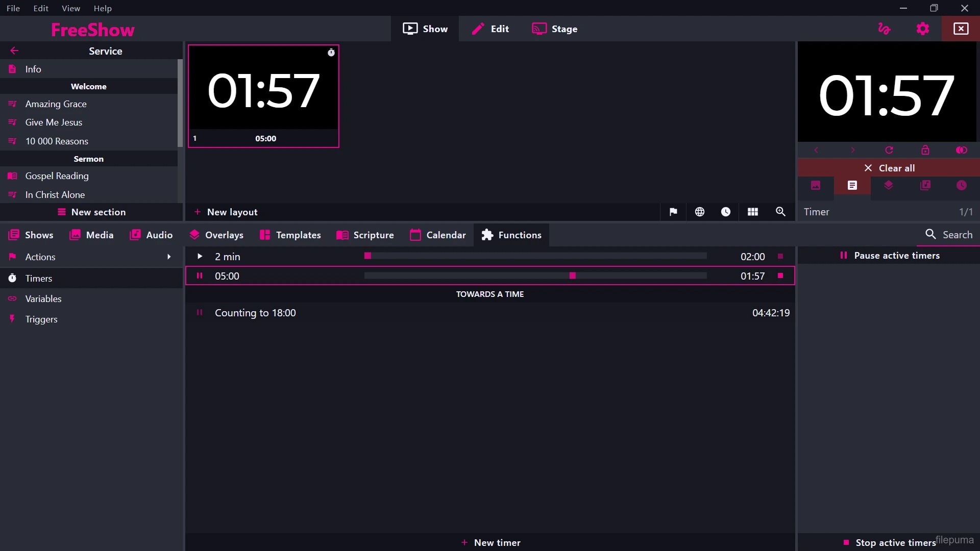
Task: Click the New timer button
Action: pos(490,542)
